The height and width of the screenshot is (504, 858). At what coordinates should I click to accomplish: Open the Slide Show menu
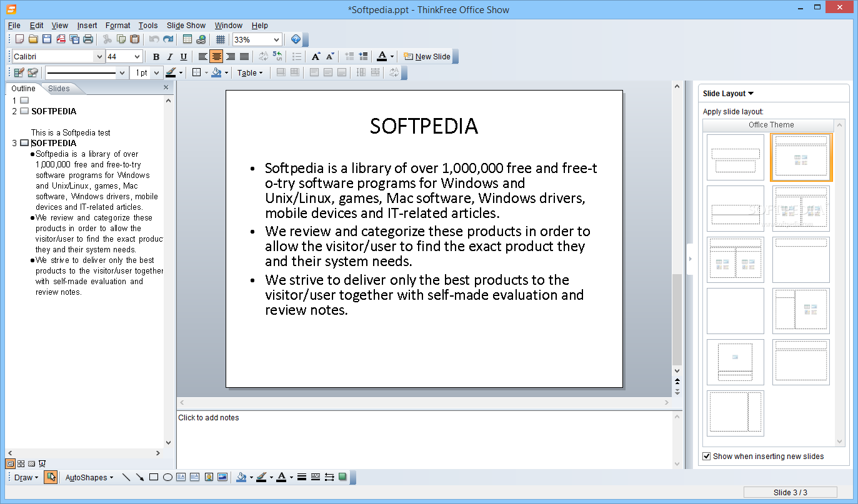pyautogui.click(x=186, y=26)
